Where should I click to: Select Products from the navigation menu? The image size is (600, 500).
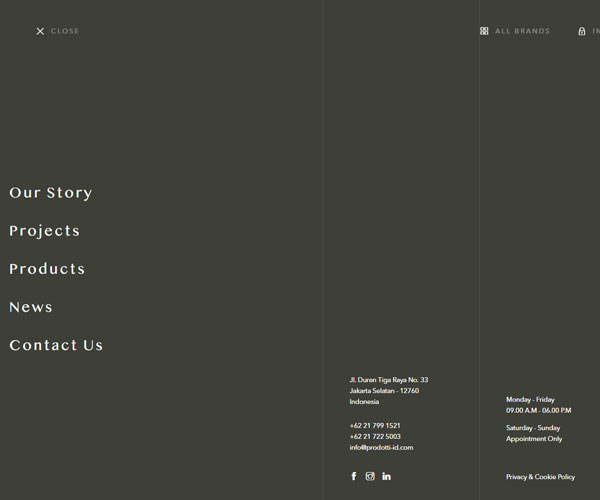(47, 269)
